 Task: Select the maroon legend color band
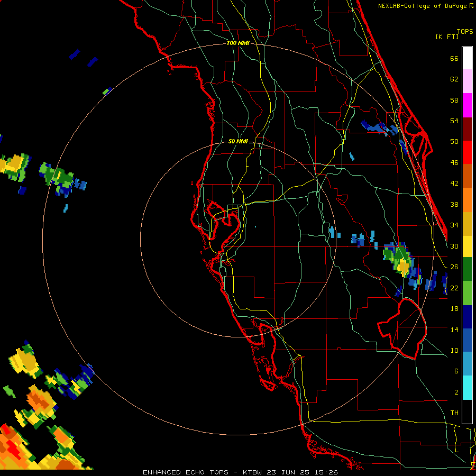(x=467, y=129)
